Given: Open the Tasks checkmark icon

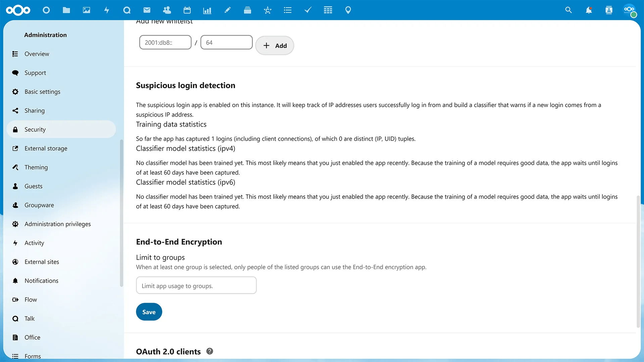Looking at the screenshot, I should 308,10.
